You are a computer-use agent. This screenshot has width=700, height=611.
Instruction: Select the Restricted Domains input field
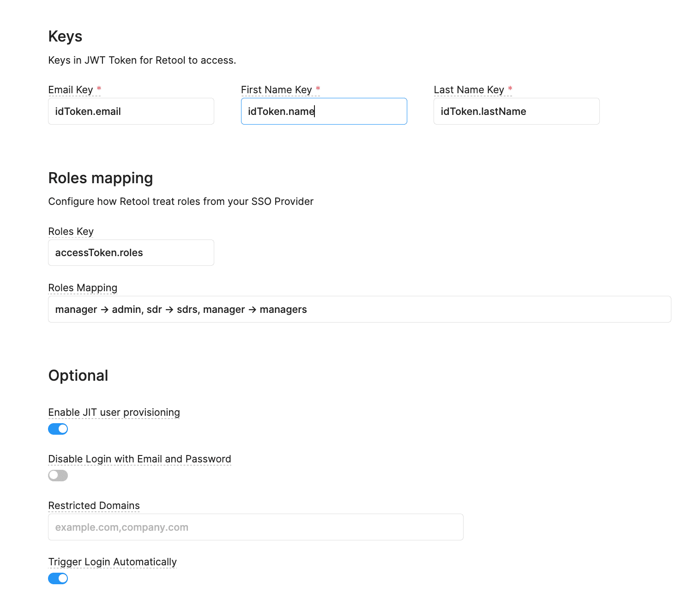point(255,527)
